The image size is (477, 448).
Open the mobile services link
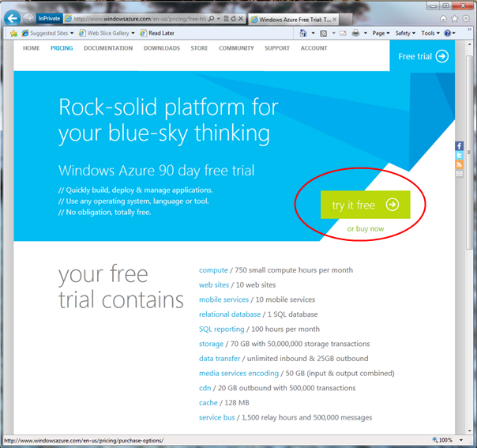click(224, 299)
